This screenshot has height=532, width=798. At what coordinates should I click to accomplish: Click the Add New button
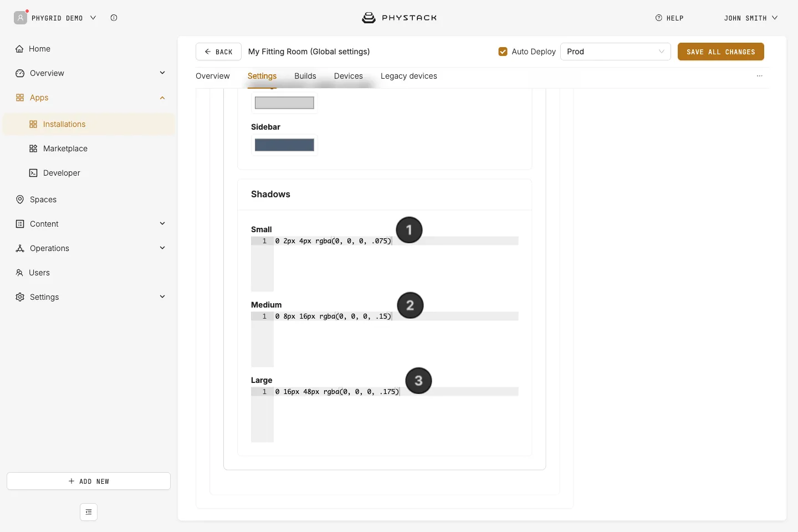[x=89, y=481]
